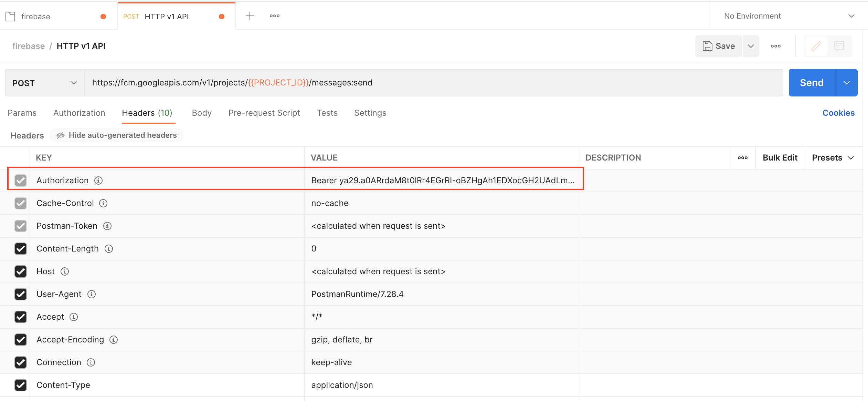
Task: Expand the Send button dropdown arrow
Action: point(846,83)
